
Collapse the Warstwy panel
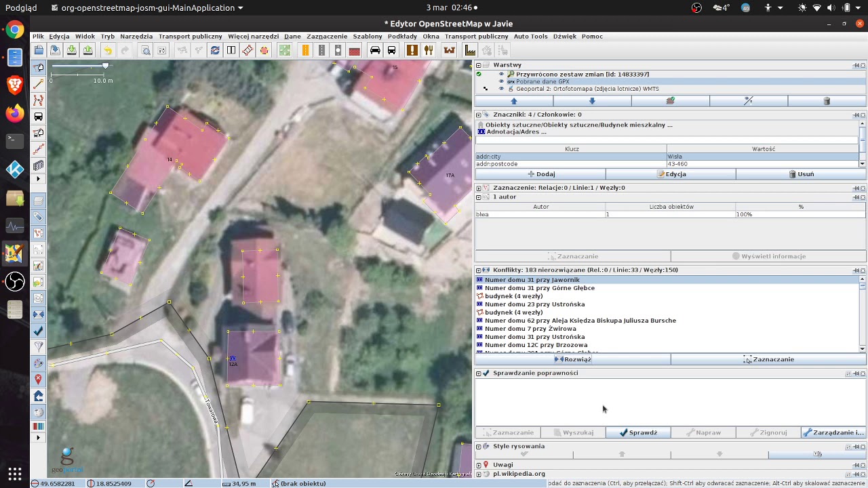click(x=478, y=65)
